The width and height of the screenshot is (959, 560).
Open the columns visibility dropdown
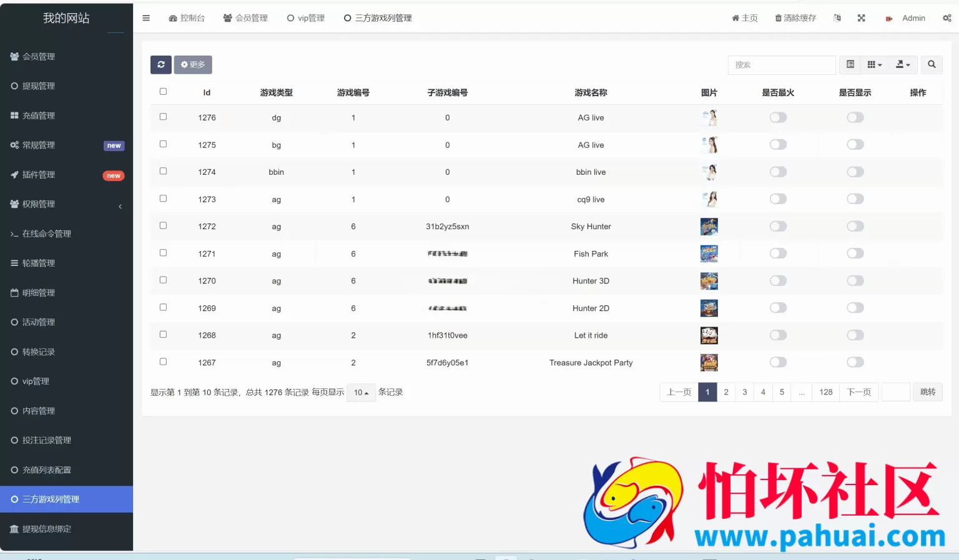click(875, 64)
